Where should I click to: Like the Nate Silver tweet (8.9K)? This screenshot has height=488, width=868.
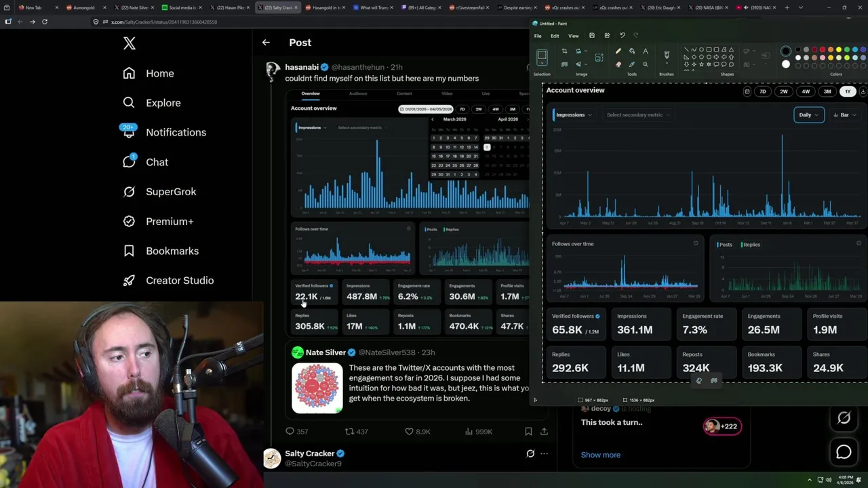coord(409,431)
